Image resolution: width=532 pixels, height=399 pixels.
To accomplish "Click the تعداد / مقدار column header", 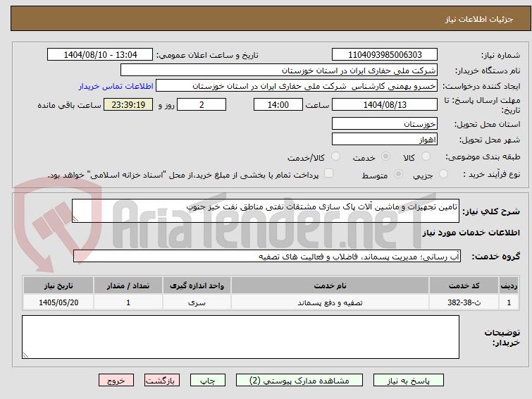I will point(128,286).
